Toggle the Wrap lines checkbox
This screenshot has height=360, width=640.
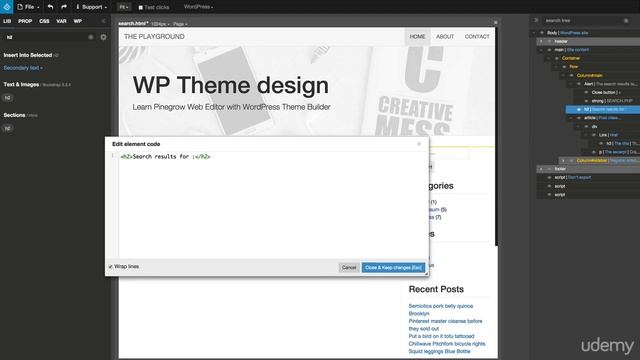(x=111, y=267)
